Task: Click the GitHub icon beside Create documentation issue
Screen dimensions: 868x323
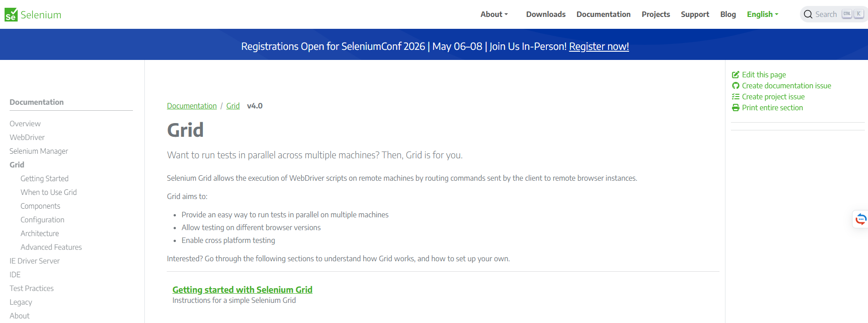Action: pos(736,86)
